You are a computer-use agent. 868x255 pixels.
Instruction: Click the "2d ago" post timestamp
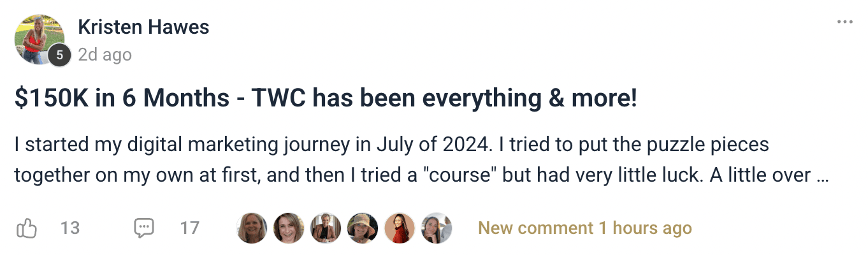point(105,55)
